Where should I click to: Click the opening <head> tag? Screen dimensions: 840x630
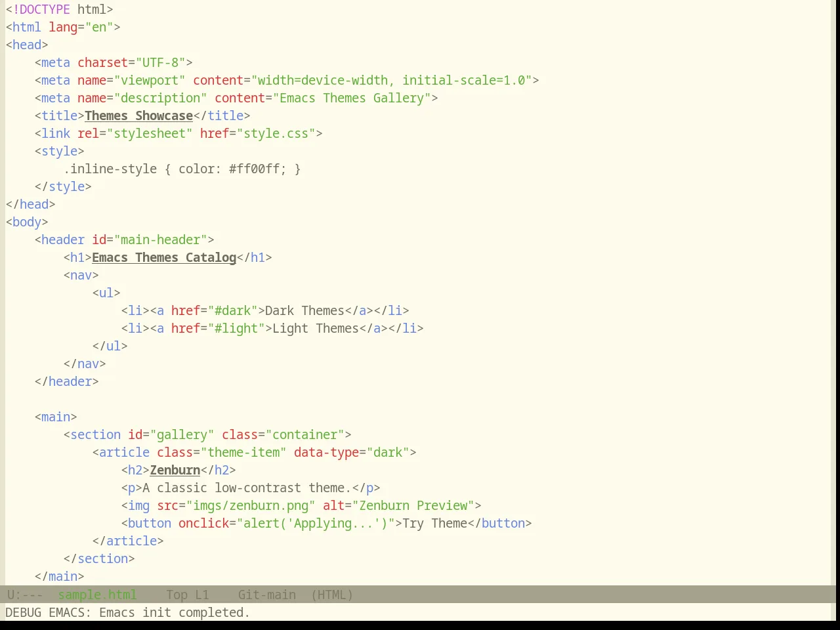pos(27,45)
